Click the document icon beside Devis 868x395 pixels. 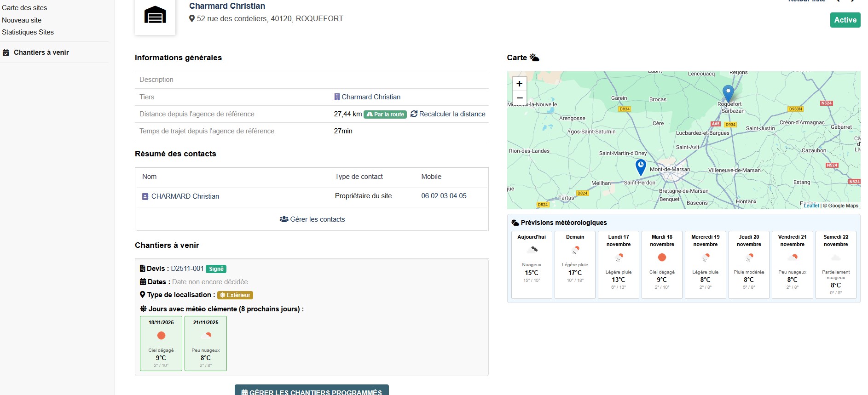pos(143,269)
